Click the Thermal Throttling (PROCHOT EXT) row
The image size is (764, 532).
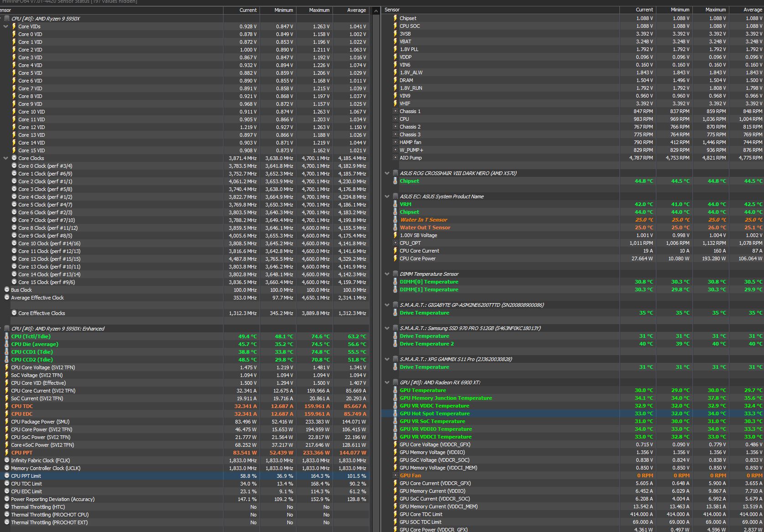click(184, 522)
